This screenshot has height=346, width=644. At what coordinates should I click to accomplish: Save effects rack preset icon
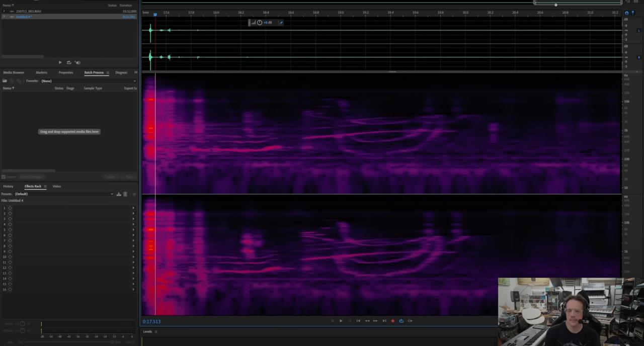(119, 194)
